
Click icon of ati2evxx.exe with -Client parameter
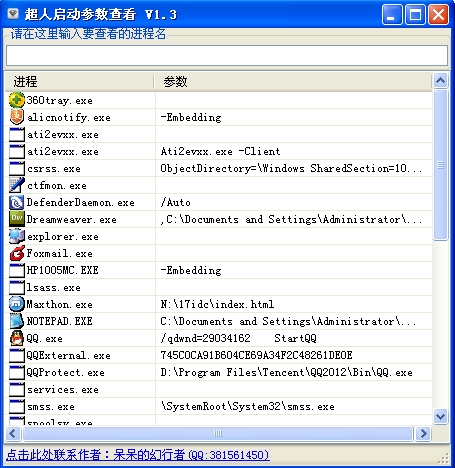coord(17,151)
